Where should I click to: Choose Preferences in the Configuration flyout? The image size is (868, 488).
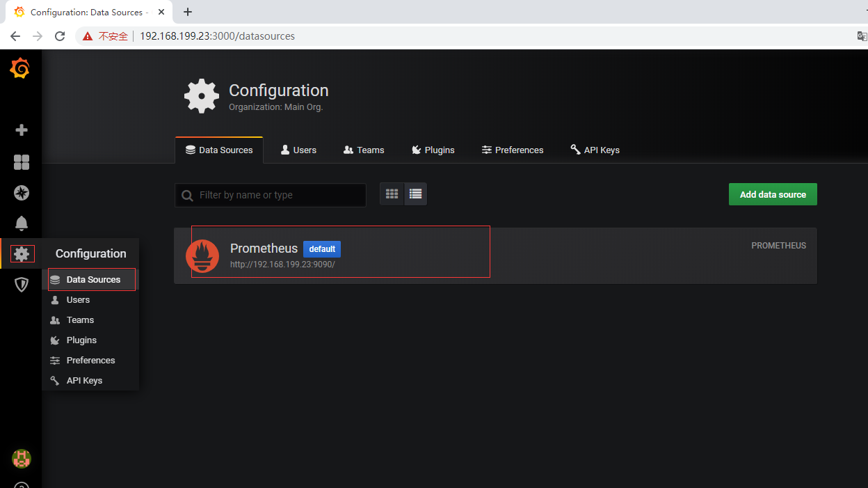[90, 360]
